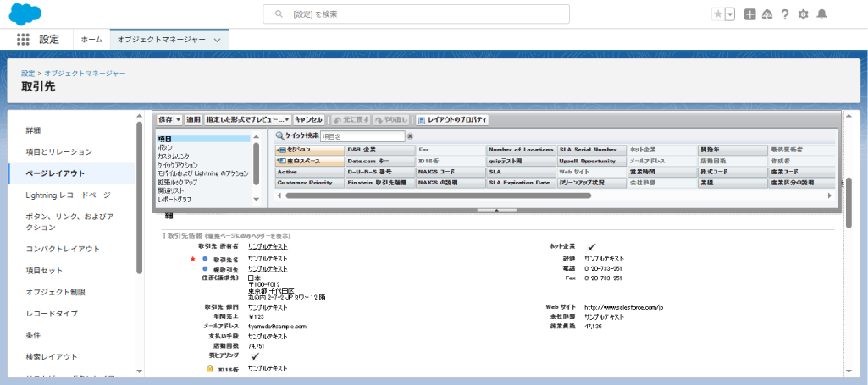Click the クイック検索 magnifier icon
Screen dimensions: 868x385
pos(279,136)
